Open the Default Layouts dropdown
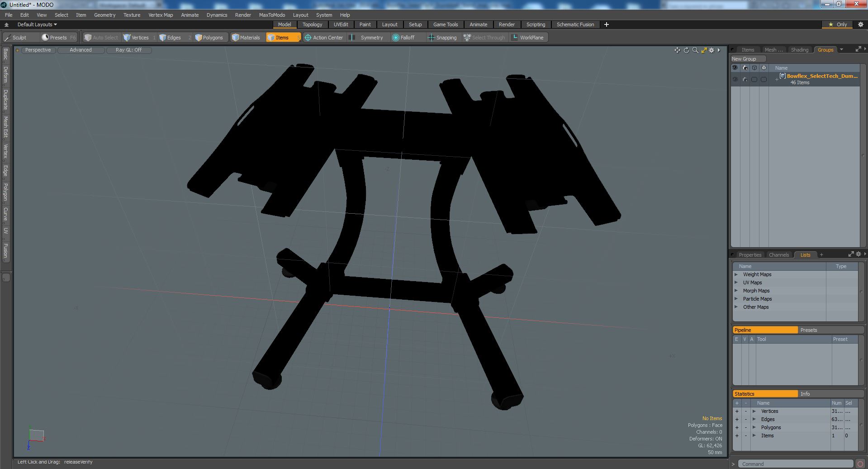Screen dimensions: 868x469 pyautogui.click(x=37, y=24)
